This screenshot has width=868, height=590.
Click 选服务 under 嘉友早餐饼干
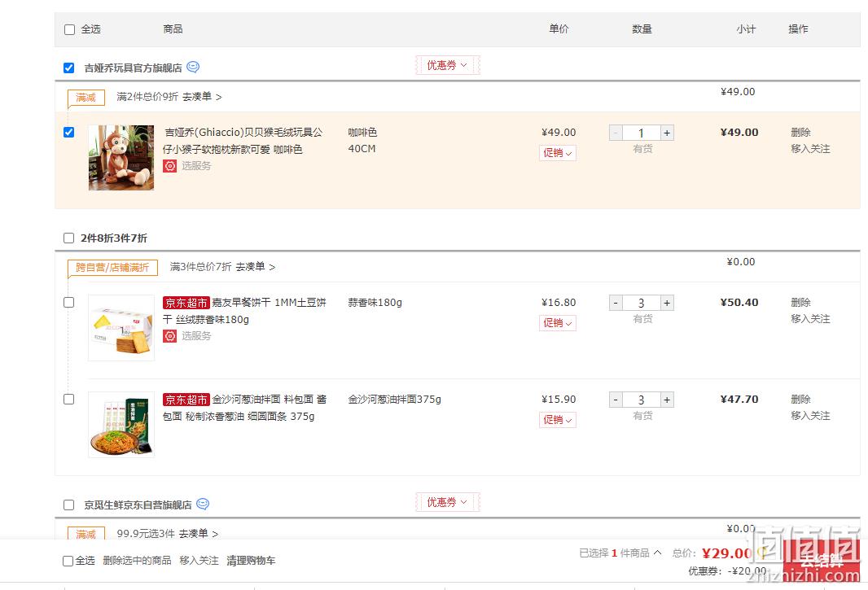[196, 335]
